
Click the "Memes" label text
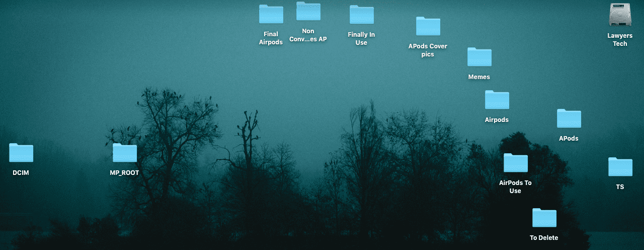(x=479, y=77)
